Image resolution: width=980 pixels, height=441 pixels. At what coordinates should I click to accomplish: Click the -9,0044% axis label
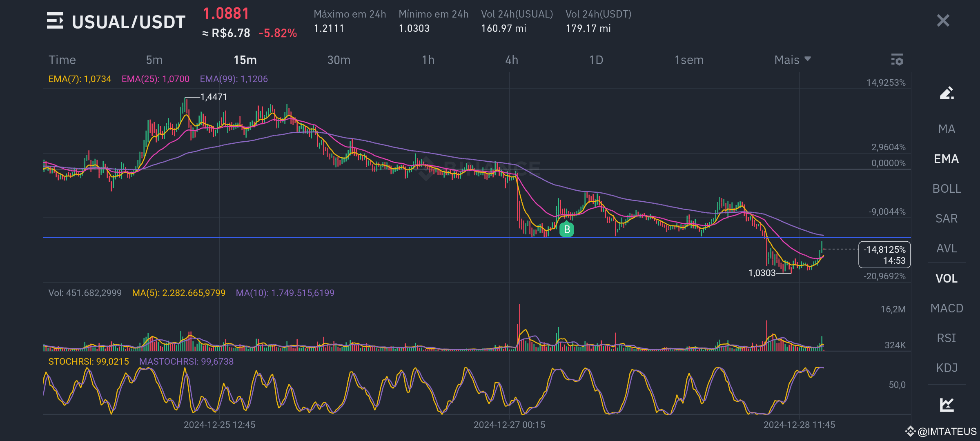[x=887, y=212]
